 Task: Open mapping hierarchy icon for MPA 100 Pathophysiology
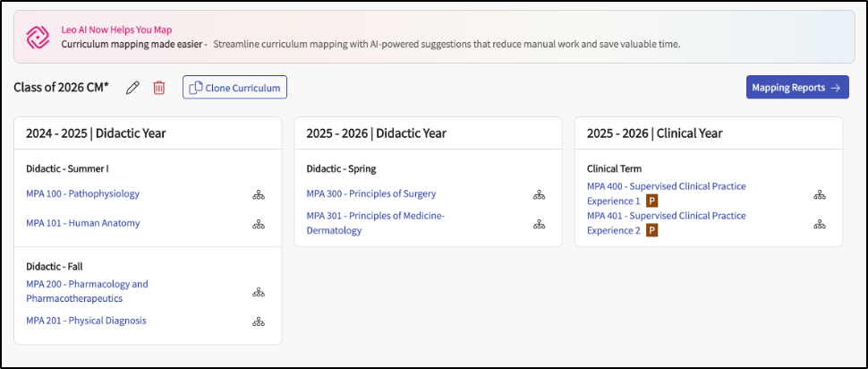pos(258,194)
